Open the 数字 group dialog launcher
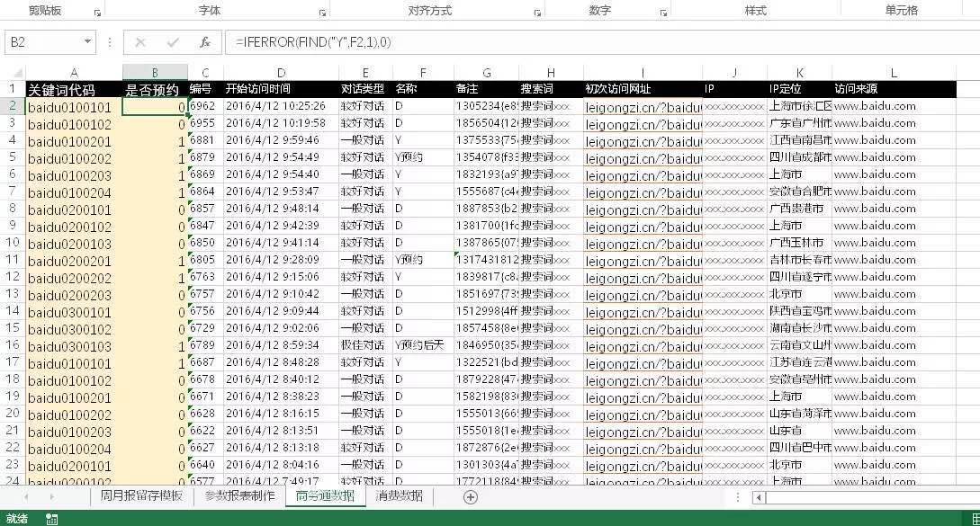 663,13
